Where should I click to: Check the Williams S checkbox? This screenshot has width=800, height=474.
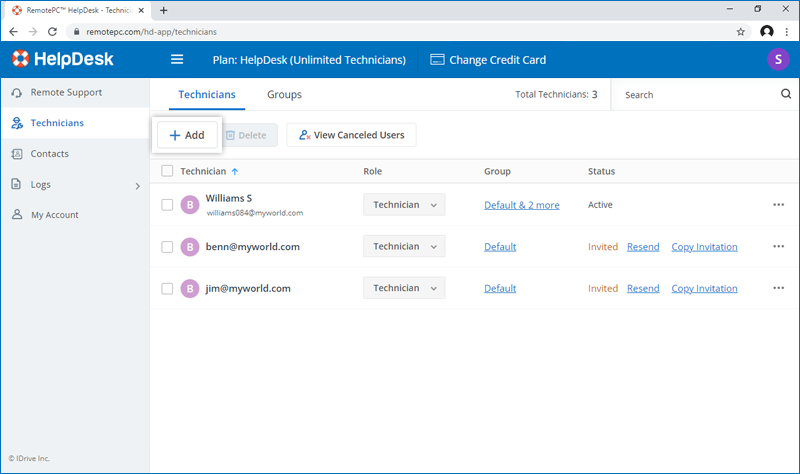click(x=167, y=205)
